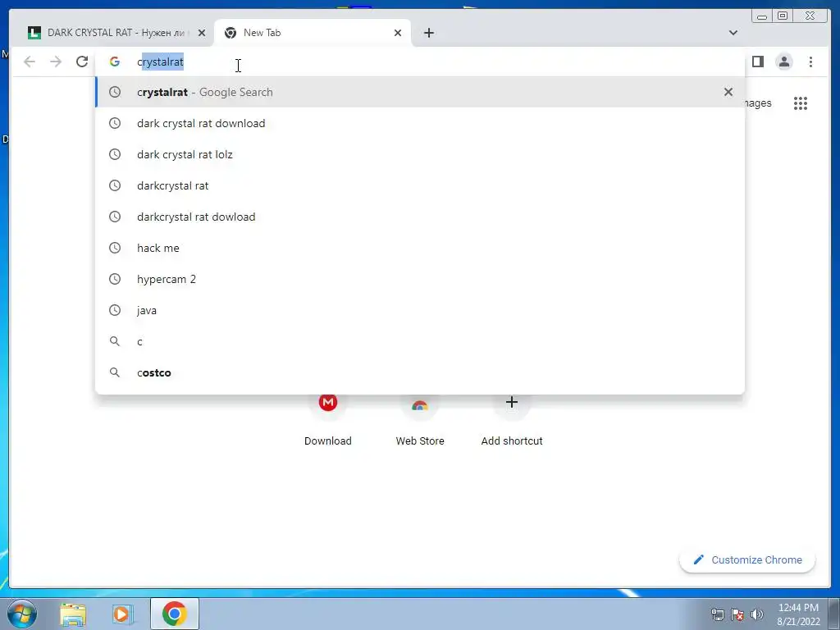
Task: Expand the tab search chevron
Action: point(733,33)
